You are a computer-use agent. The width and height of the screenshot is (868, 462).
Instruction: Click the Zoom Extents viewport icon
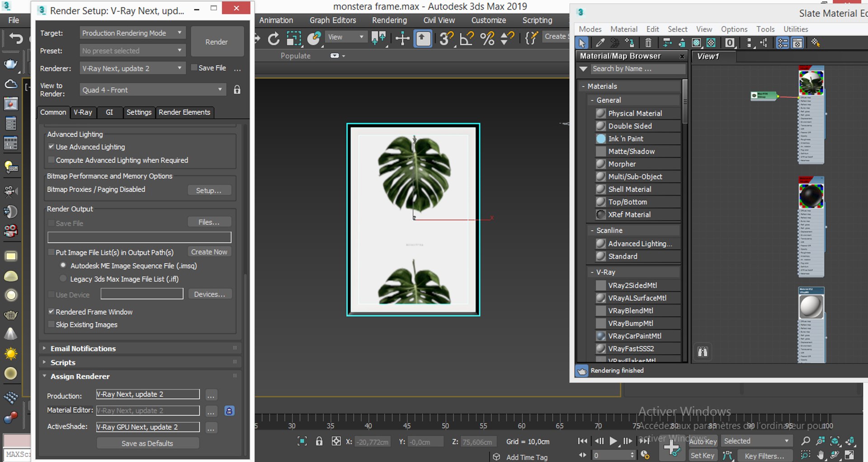pyautogui.click(x=835, y=441)
